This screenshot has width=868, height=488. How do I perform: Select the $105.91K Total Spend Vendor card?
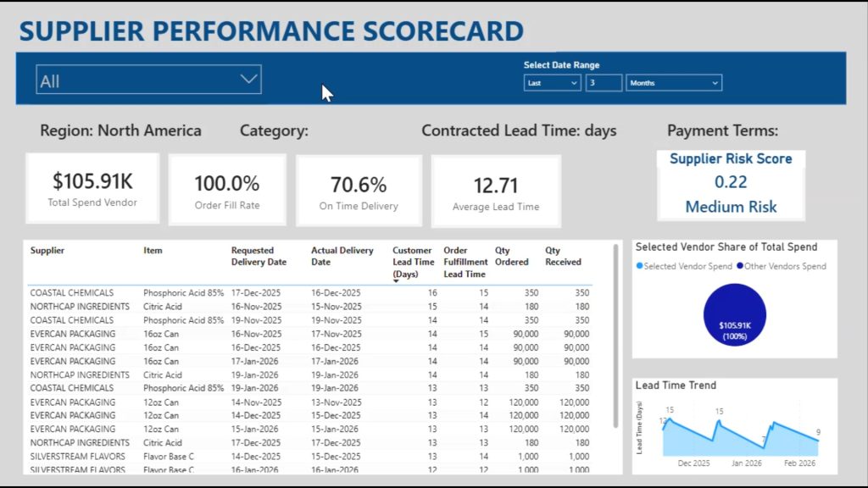click(92, 189)
